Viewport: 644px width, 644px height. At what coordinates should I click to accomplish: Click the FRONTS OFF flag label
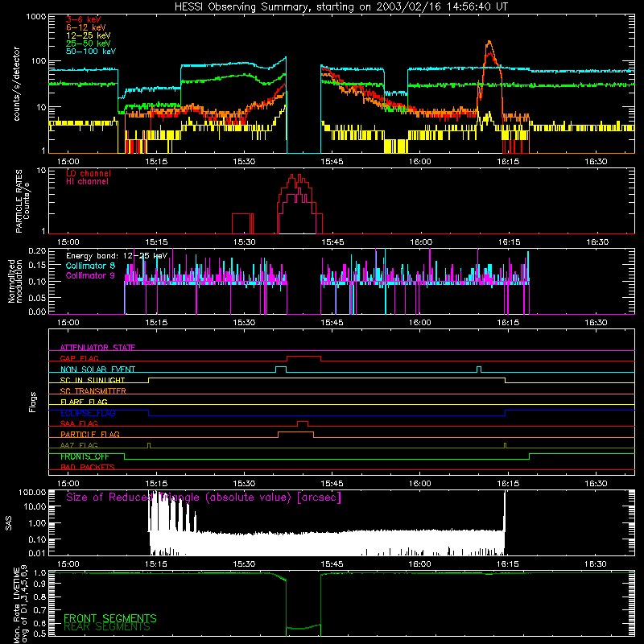(85, 456)
